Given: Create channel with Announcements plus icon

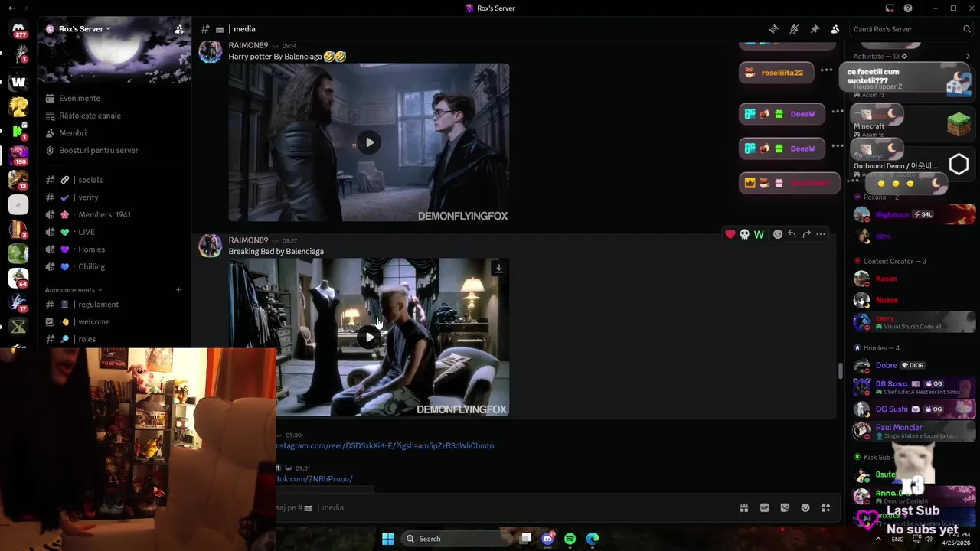Looking at the screenshot, I should [x=178, y=290].
